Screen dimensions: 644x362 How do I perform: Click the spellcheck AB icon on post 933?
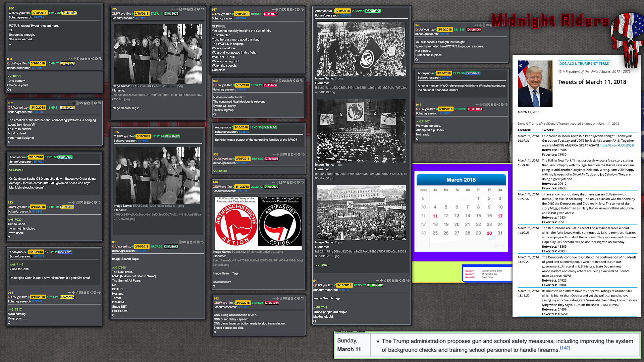tap(99, 202)
